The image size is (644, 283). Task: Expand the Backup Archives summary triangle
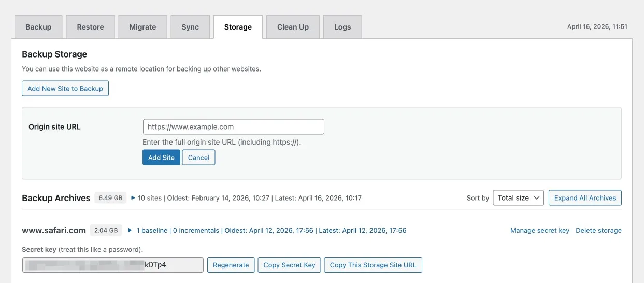click(133, 198)
